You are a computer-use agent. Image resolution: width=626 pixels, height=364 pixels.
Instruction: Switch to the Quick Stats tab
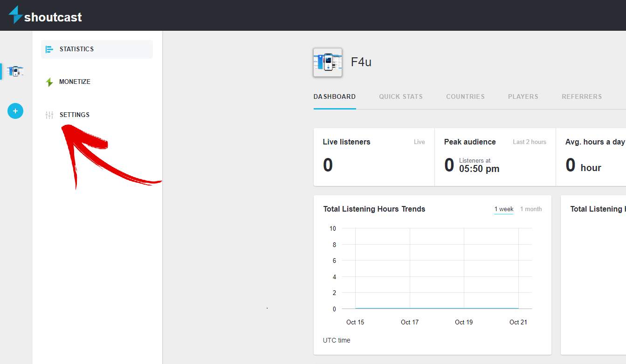click(401, 97)
